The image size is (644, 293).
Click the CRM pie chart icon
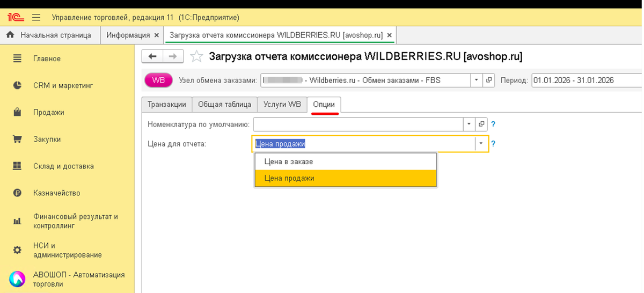coord(17,85)
